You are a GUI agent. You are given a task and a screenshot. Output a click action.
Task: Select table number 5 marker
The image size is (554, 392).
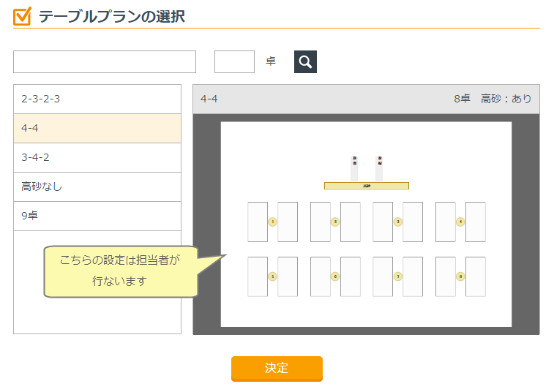272,276
